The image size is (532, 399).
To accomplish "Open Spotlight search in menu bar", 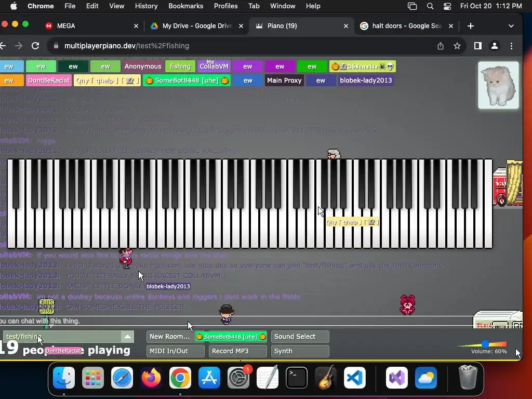I will 430,6.
